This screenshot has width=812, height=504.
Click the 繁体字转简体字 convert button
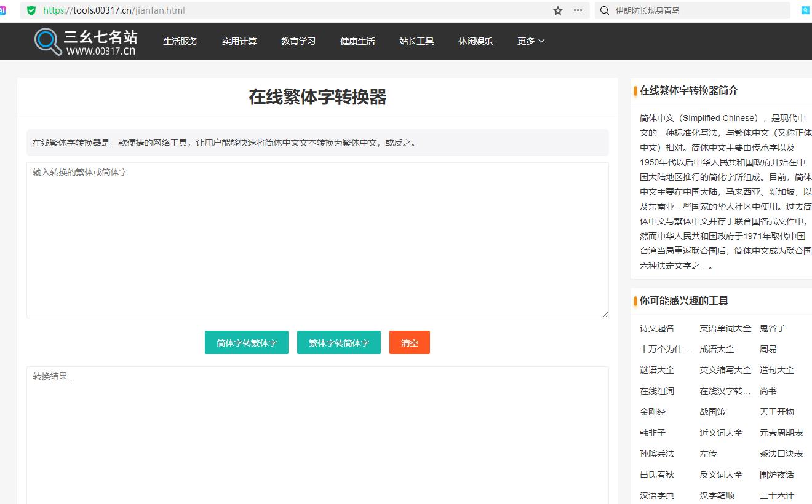tap(338, 342)
